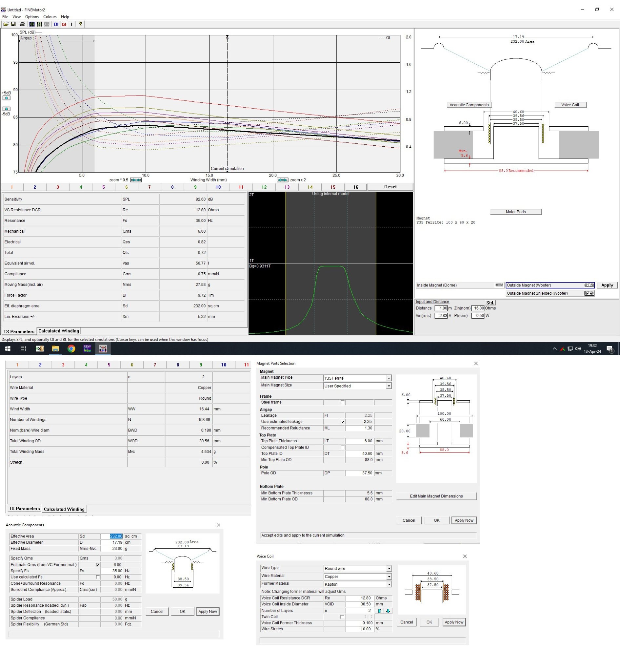620x672 pixels.
Task: Open Task View on the taskbar
Action: 23,348
